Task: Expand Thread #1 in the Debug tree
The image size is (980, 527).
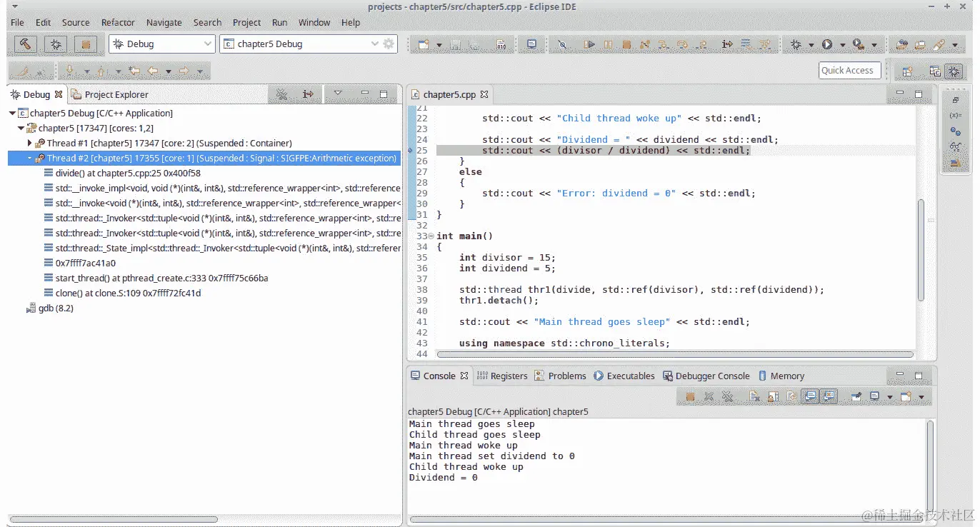Action: (x=29, y=143)
